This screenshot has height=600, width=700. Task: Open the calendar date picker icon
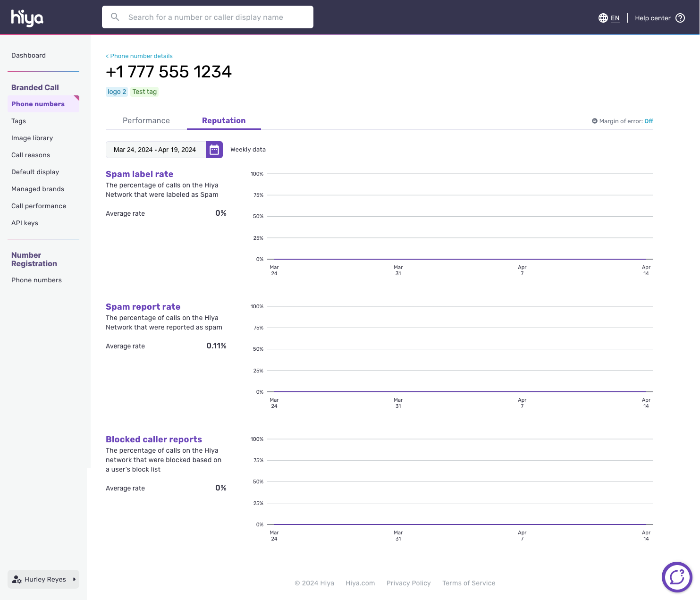click(214, 150)
